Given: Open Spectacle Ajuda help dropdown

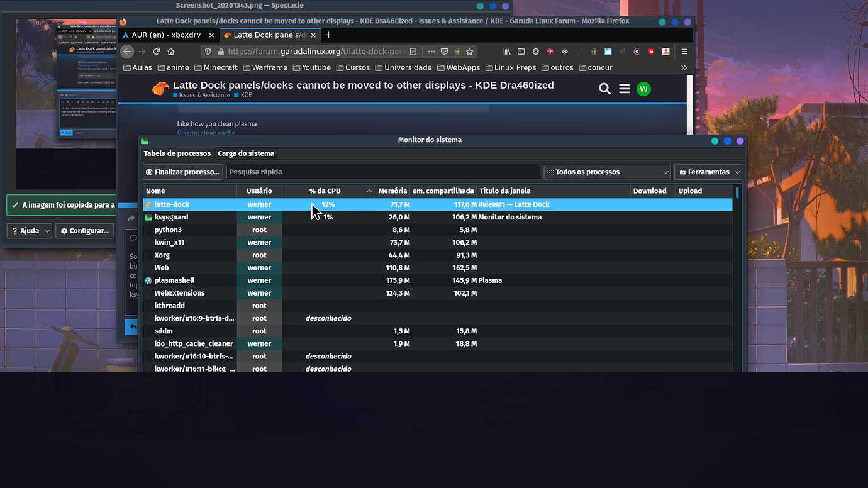Looking at the screenshot, I should [29, 231].
